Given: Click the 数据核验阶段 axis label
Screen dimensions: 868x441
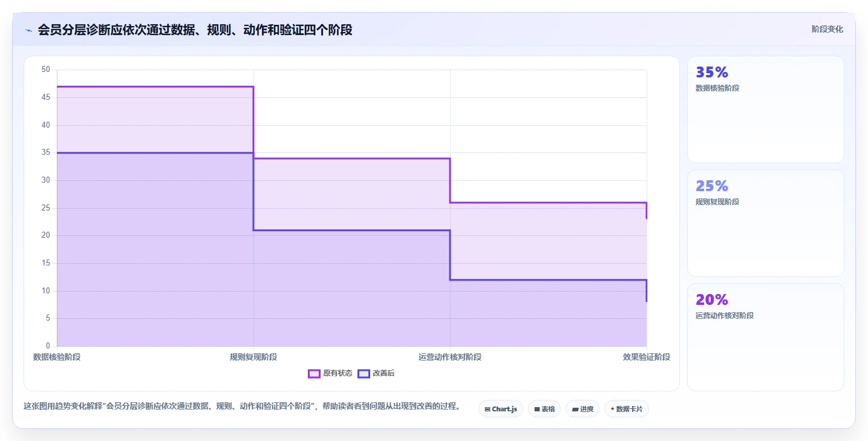Looking at the screenshot, I should click(57, 357).
